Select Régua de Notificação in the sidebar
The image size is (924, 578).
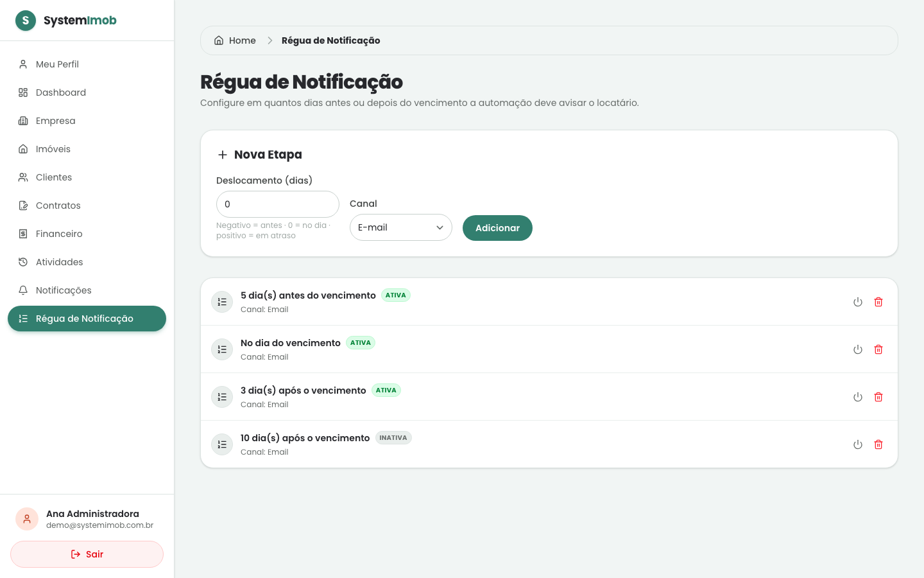[87, 319]
